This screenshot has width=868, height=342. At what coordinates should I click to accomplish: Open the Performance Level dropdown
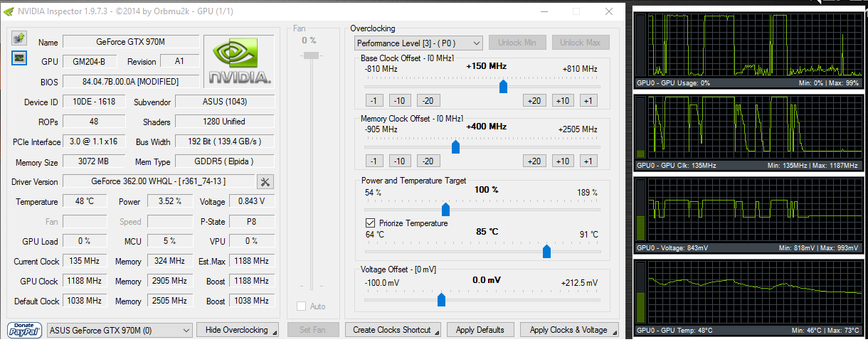point(419,43)
